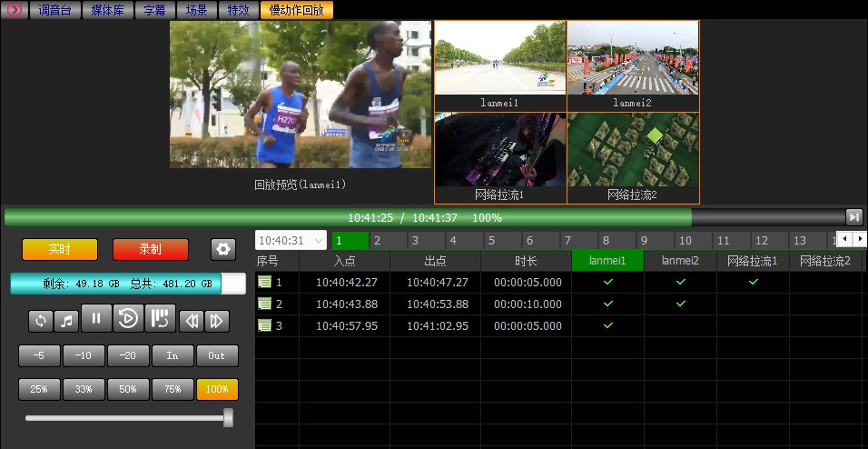This screenshot has height=449, width=868.
Task: Click the loop playback icon
Action: (40, 320)
